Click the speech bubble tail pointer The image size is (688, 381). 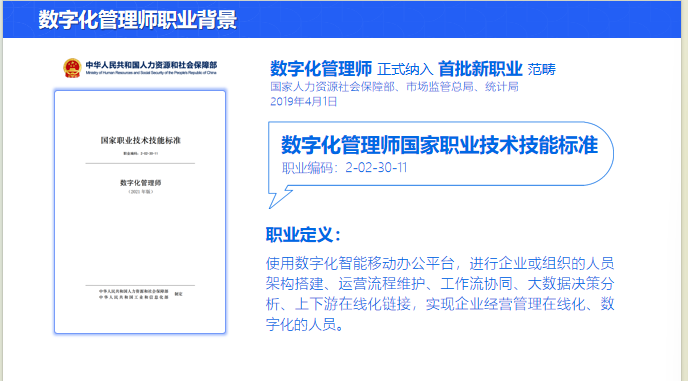280,197
